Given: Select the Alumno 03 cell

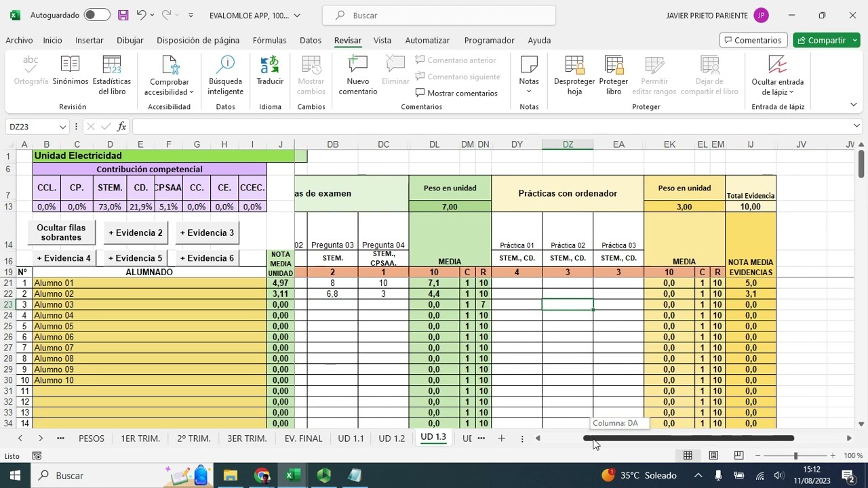Looking at the screenshot, I should click(x=149, y=304).
